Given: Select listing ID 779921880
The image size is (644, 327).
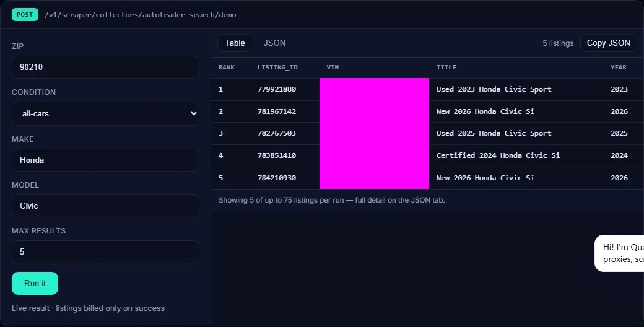Looking at the screenshot, I should point(277,89).
